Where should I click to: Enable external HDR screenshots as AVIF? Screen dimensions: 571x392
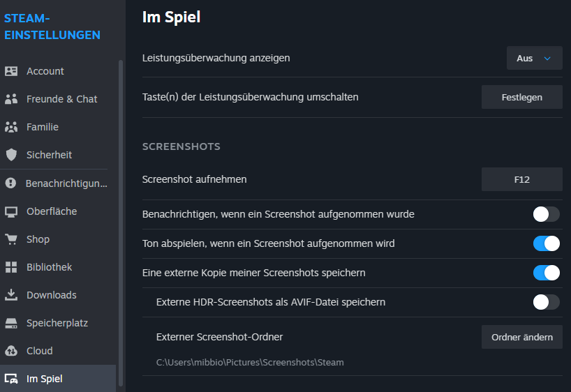click(x=546, y=302)
